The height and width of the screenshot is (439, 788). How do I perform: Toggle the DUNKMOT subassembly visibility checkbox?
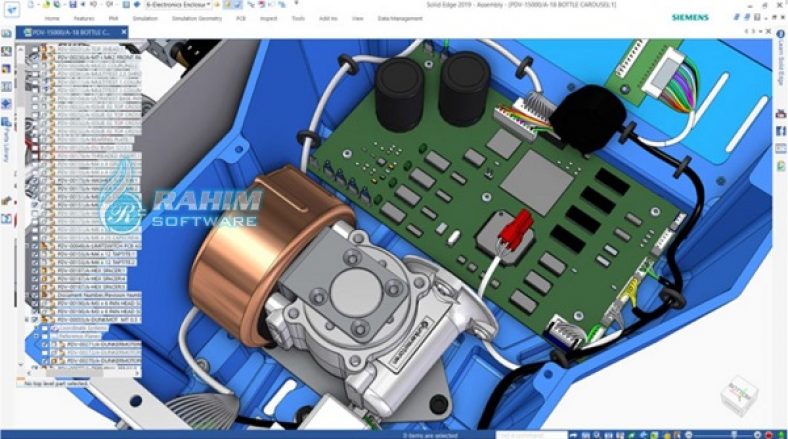click(35, 319)
